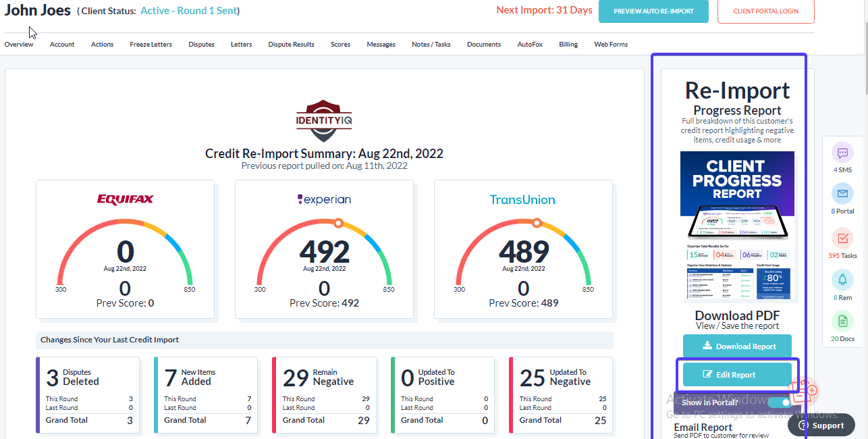Click the Client Portal Login button
The height and width of the screenshot is (439, 868).
point(765,11)
